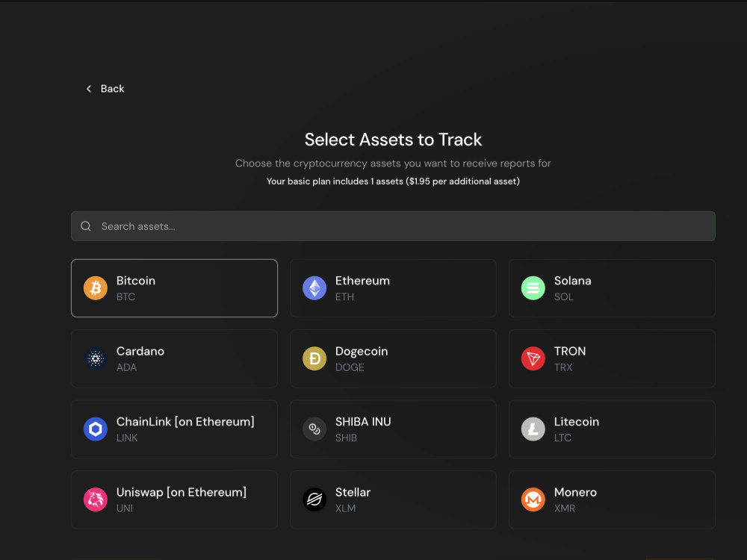Click the LINK ticker label
The width and height of the screenshot is (747, 560).
pos(127,438)
